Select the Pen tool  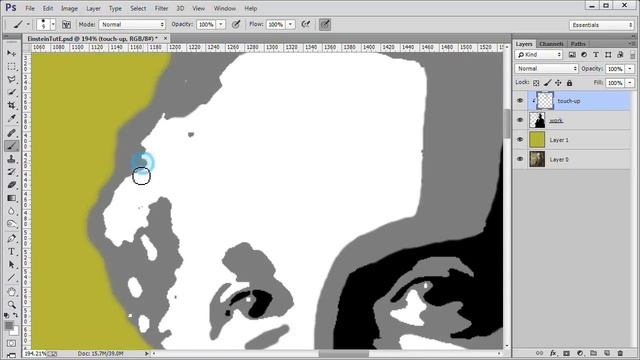click(11, 238)
